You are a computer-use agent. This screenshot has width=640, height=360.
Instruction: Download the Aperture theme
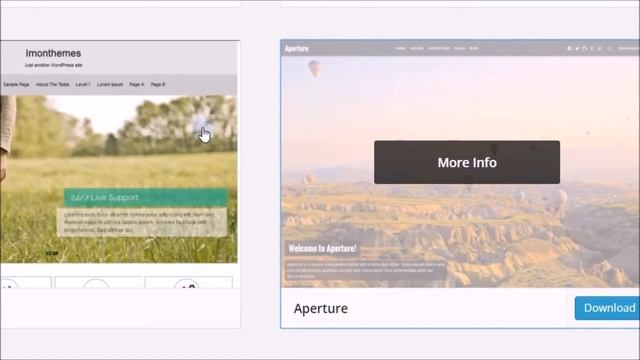pos(607,308)
